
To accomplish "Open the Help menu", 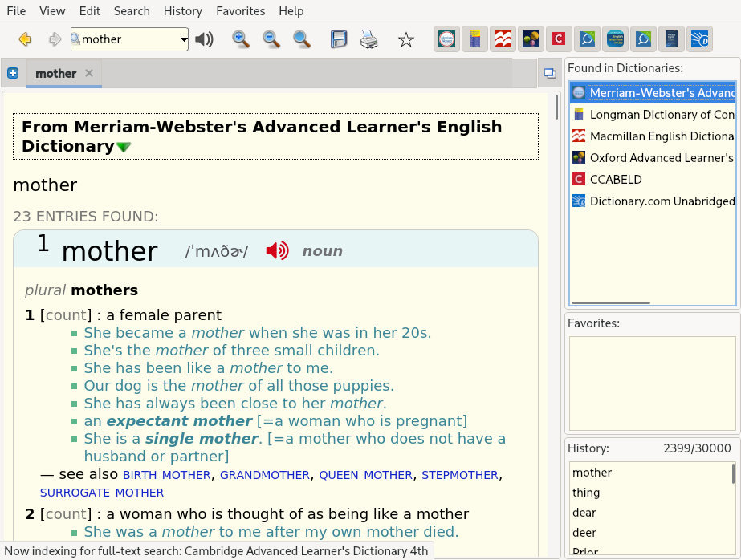I will point(291,11).
